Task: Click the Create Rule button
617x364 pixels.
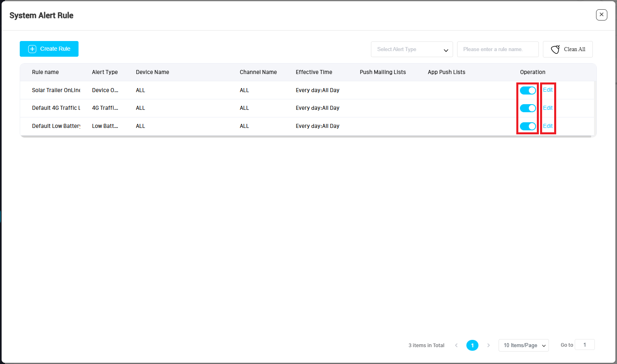Action: click(x=49, y=49)
